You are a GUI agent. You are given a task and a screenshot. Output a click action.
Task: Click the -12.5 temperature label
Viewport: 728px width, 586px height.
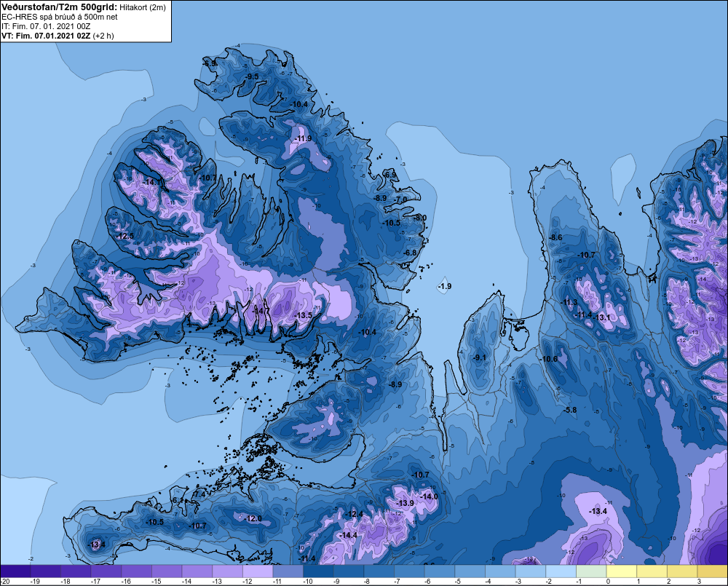point(125,237)
